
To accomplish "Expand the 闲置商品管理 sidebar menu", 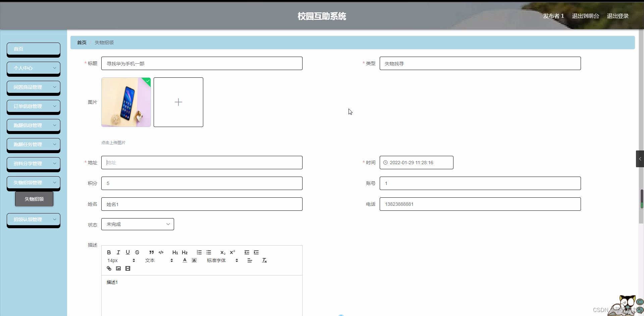I will [x=34, y=87].
